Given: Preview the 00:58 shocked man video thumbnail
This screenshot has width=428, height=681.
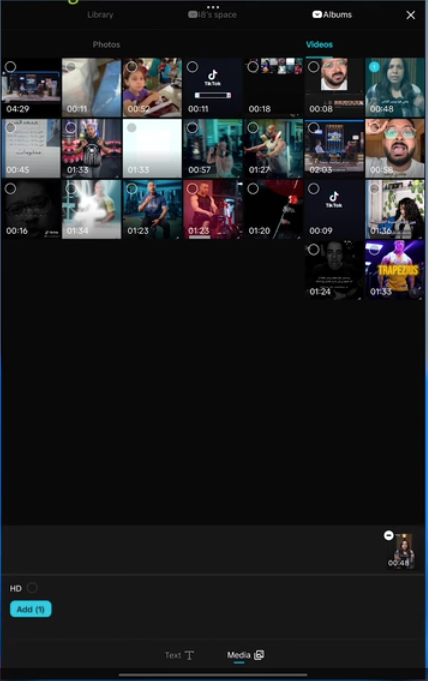Looking at the screenshot, I should (395, 149).
